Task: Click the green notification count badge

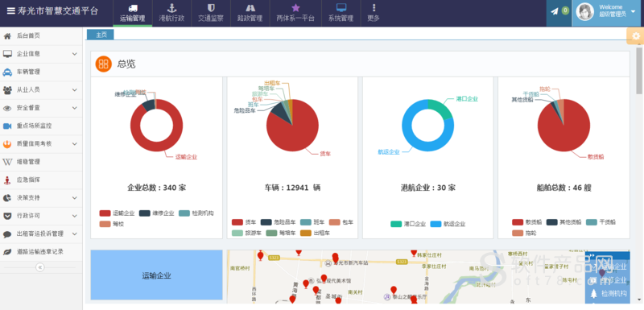Action: click(x=565, y=10)
